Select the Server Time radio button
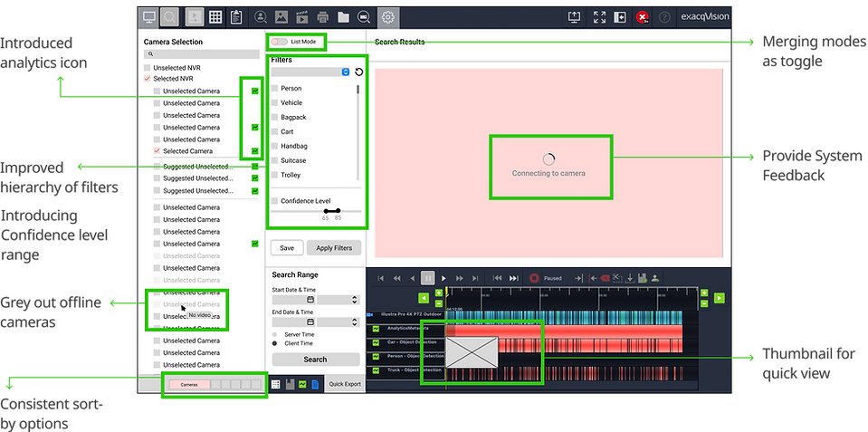The image size is (868, 432). pyautogui.click(x=274, y=334)
